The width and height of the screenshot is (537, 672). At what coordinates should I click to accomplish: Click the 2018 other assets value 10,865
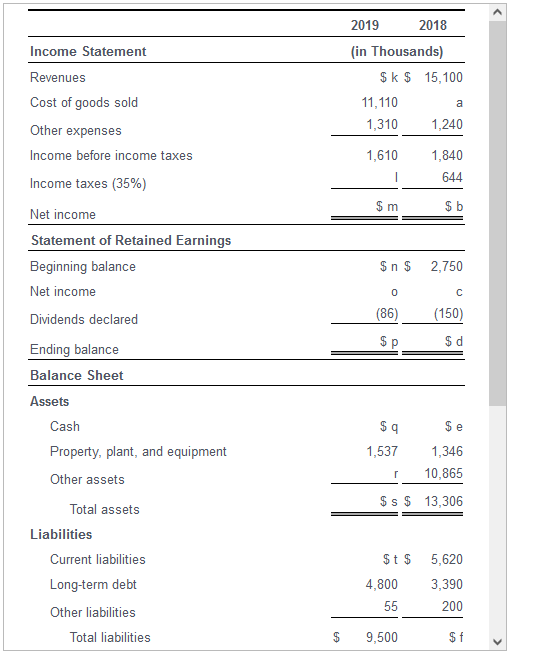pos(444,474)
